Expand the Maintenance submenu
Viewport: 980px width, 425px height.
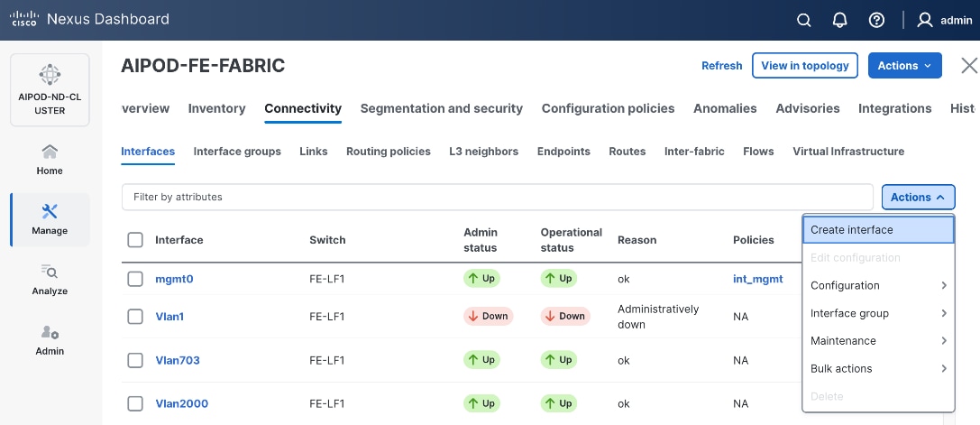point(878,340)
